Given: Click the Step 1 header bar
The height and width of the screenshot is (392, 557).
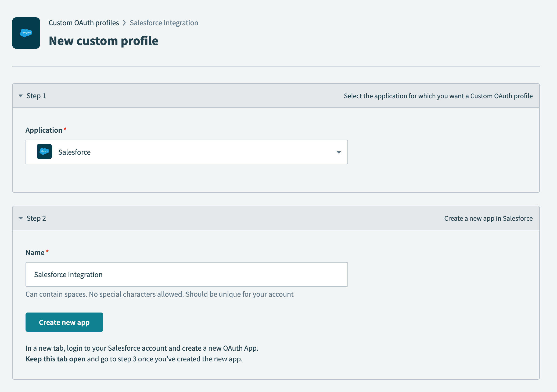Looking at the screenshot, I should click(276, 96).
